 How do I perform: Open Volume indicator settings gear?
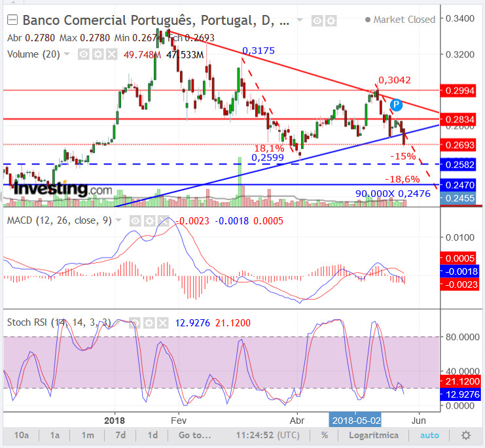[98, 55]
